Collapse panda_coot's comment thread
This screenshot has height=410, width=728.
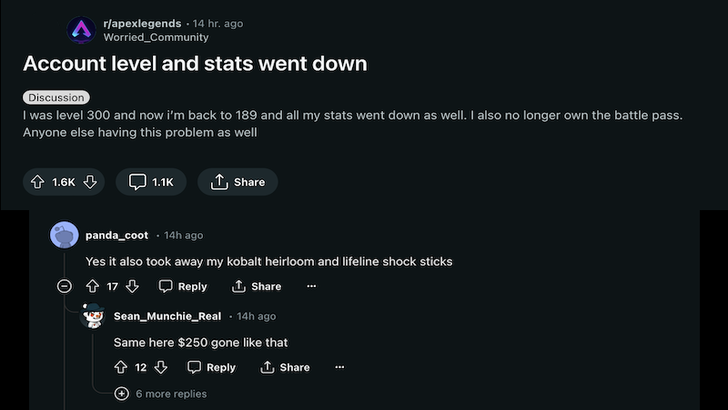point(64,286)
